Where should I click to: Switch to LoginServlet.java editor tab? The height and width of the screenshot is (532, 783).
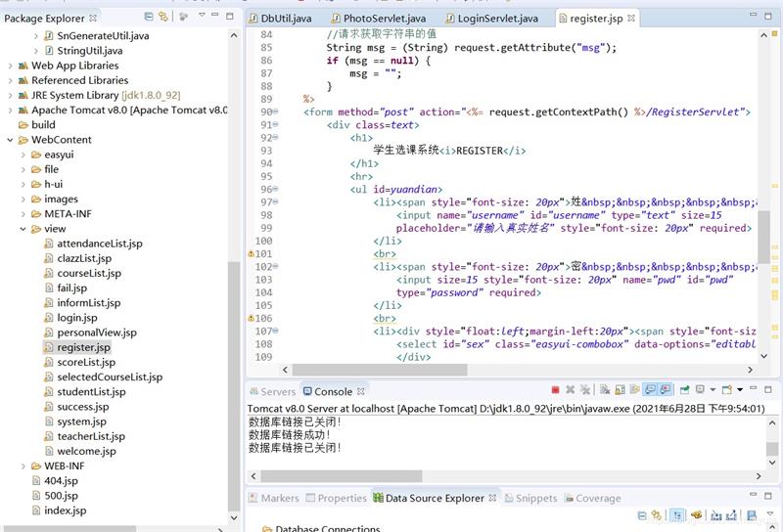tap(492, 19)
